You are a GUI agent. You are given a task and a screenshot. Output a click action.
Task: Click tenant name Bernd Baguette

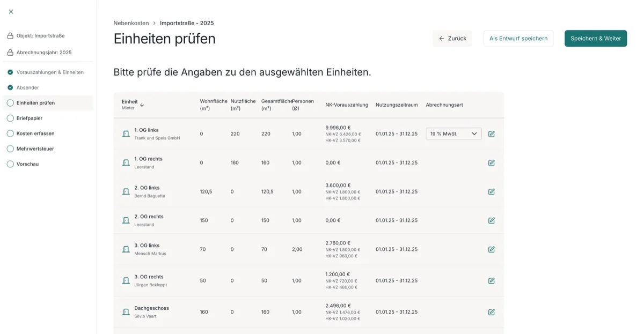coord(150,196)
